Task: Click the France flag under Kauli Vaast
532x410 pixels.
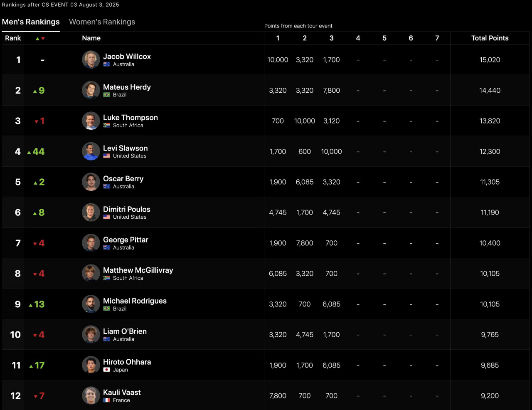Action: coord(106,400)
